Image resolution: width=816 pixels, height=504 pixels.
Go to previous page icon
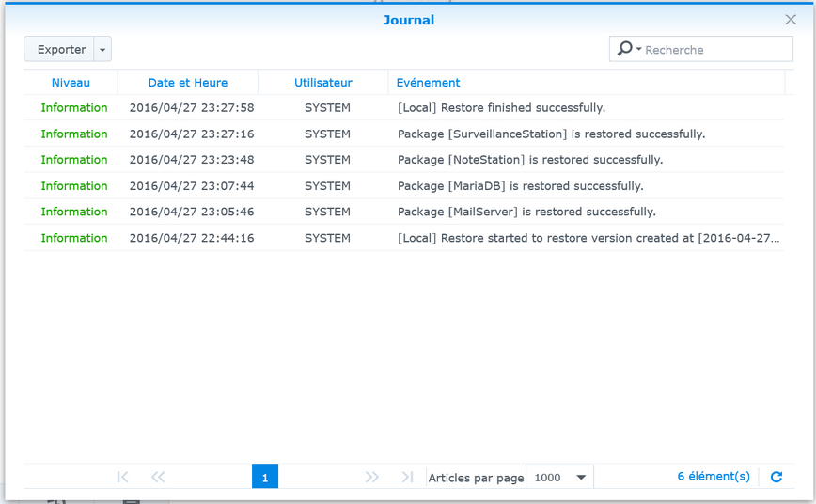point(158,477)
